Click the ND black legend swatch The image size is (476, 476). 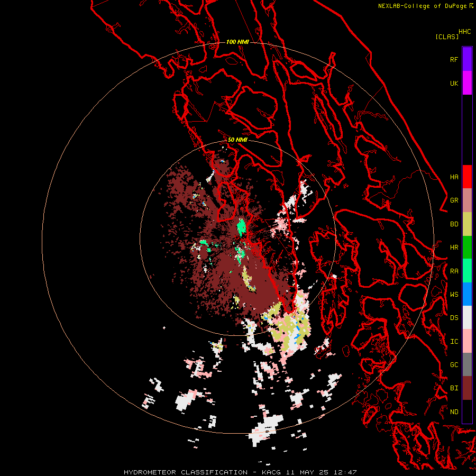point(467,411)
